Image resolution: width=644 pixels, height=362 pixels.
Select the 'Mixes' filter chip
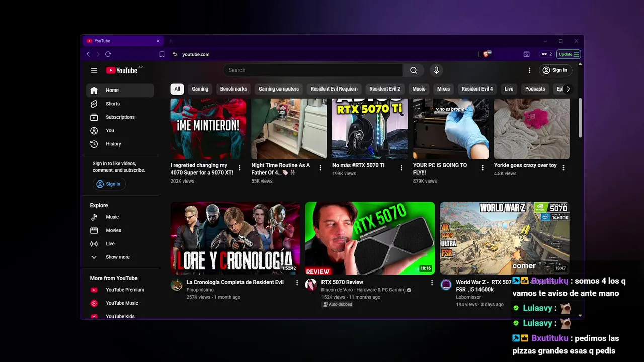point(443,89)
